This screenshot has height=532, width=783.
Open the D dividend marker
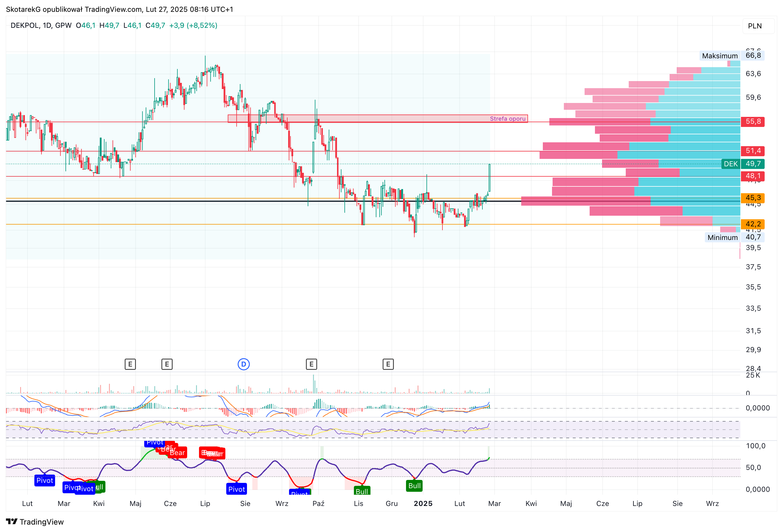(244, 364)
